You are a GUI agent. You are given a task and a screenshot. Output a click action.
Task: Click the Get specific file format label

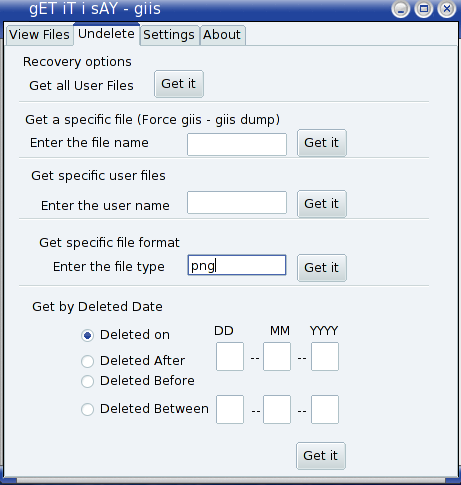[x=109, y=243]
